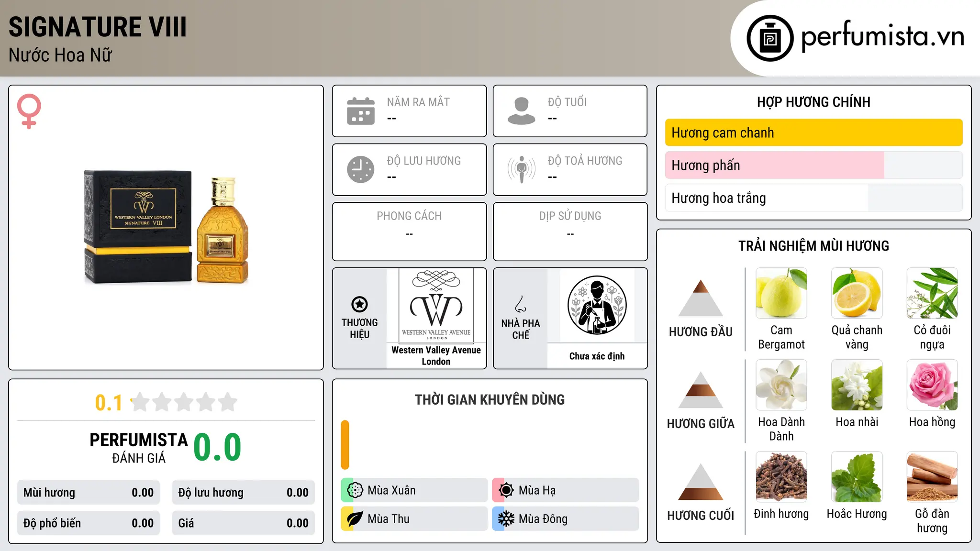The image size is (980, 551).
Task: Select the Mùa Đông snowflake icon
Action: point(506,518)
